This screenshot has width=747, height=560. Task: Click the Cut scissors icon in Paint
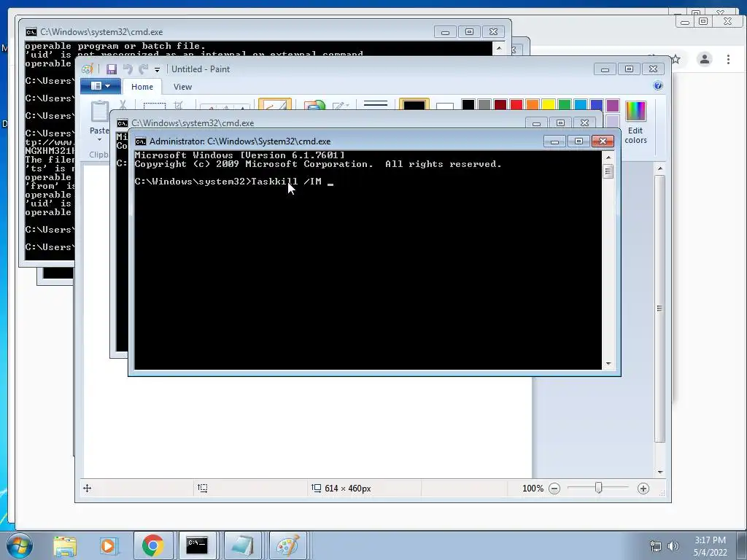[123, 105]
